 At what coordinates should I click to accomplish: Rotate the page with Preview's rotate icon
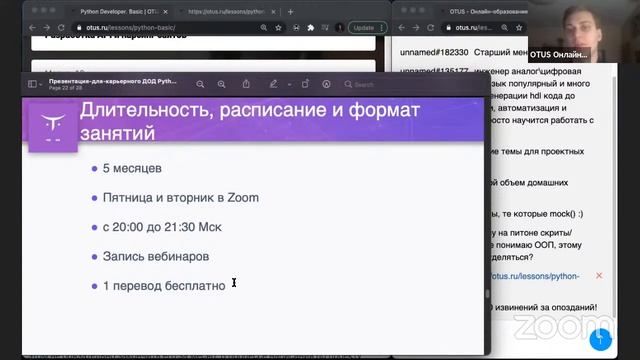(x=305, y=84)
